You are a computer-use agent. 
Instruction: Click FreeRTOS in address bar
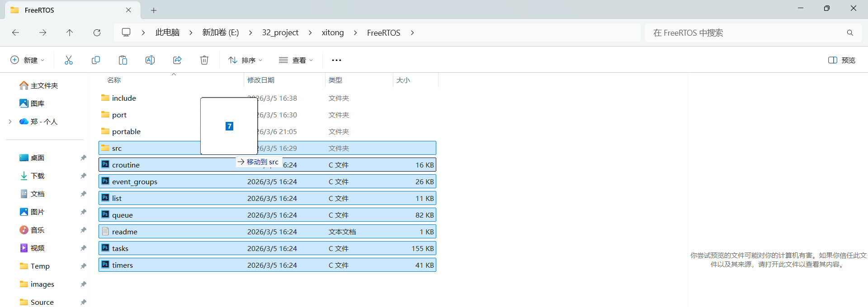384,33
